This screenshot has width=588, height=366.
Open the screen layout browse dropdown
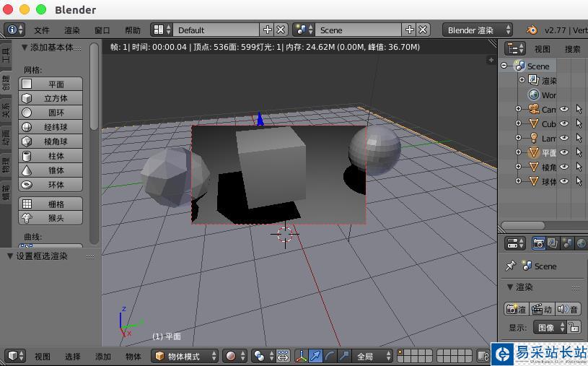pyautogui.click(x=162, y=30)
